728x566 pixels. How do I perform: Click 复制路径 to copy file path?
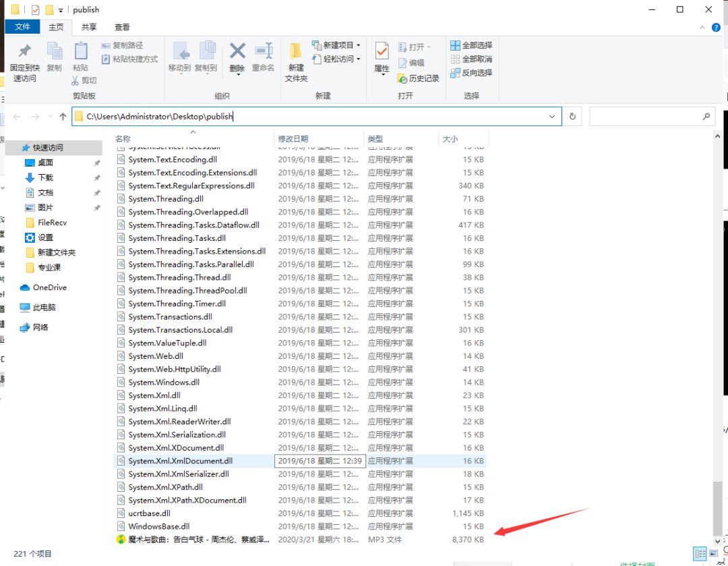(122, 45)
